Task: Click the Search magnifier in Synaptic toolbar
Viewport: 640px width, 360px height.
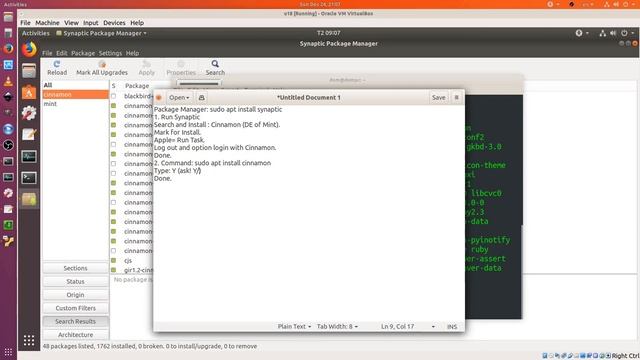Action: 215,64
